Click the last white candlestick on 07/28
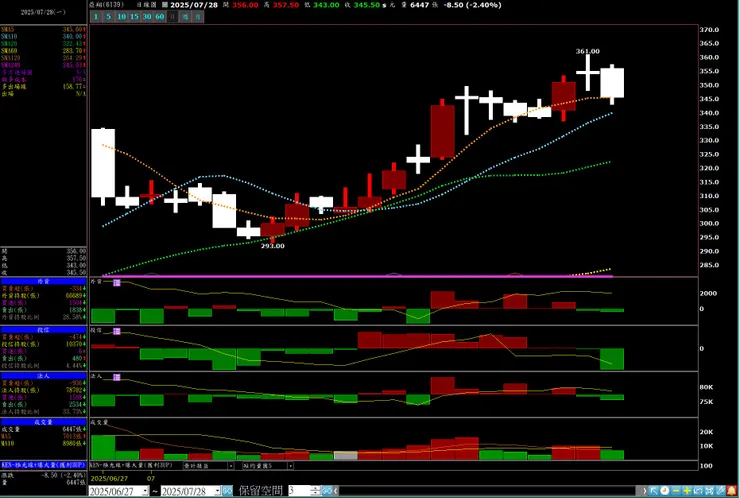740x498 pixels. click(x=612, y=83)
